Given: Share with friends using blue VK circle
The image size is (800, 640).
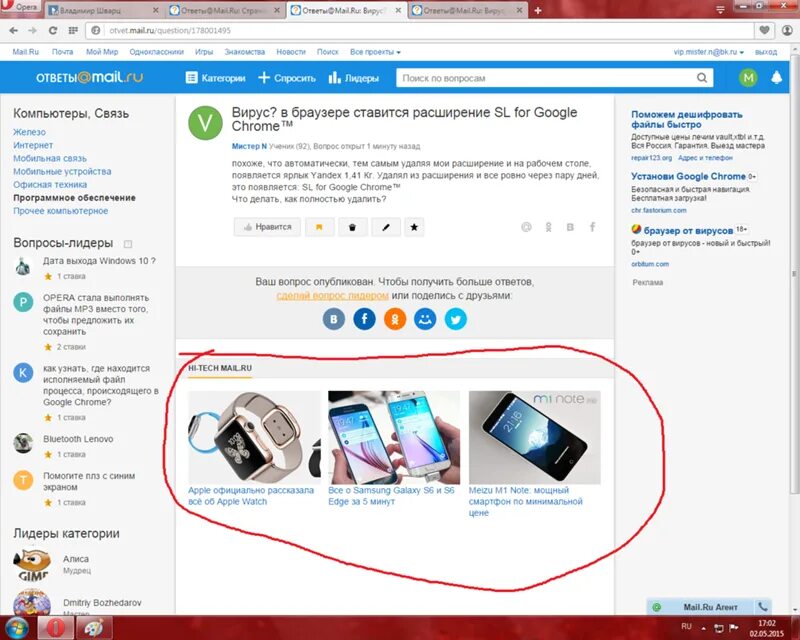Looking at the screenshot, I should pos(334,319).
